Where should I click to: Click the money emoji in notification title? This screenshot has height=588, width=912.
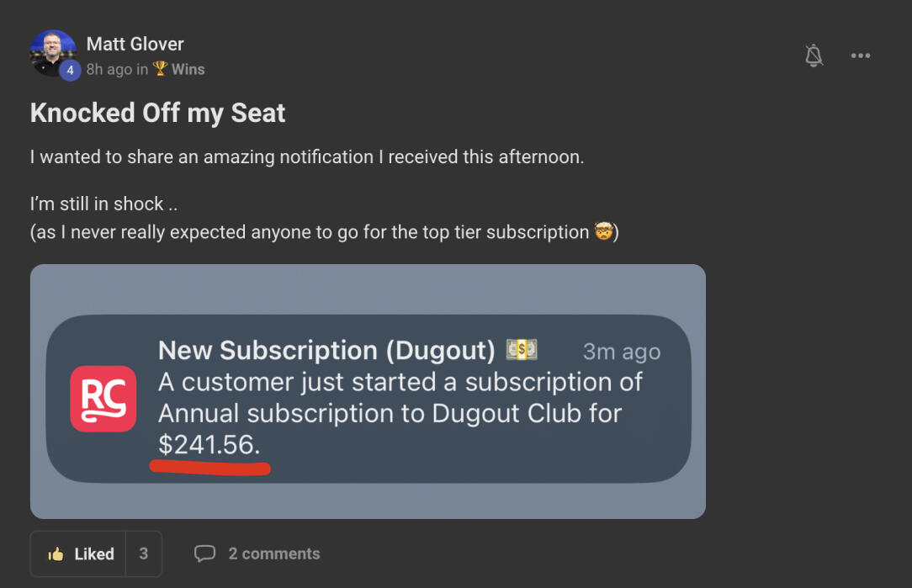[522, 350]
